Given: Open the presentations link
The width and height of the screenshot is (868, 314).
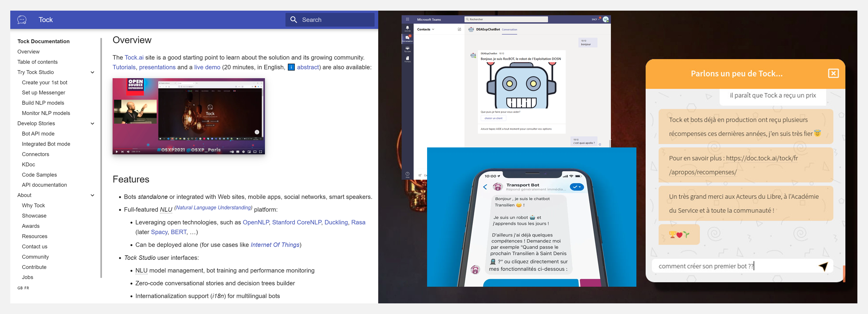Looking at the screenshot, I should click(x=157, y=67).
